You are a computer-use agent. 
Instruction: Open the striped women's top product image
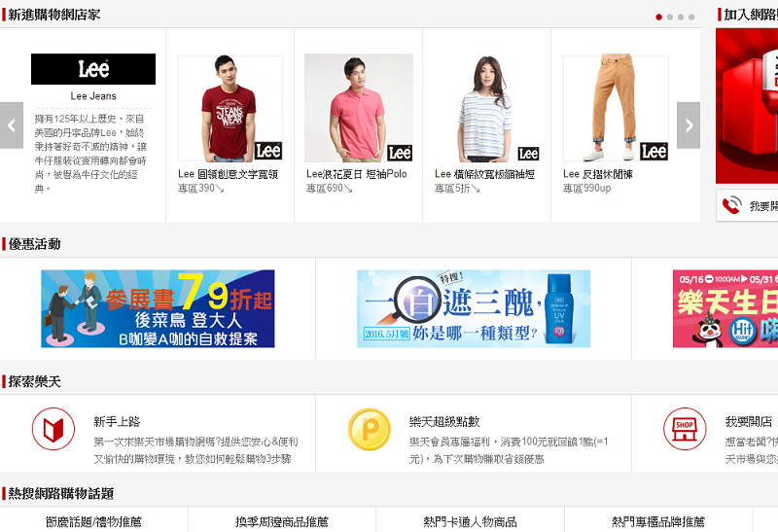pos(487,108)
